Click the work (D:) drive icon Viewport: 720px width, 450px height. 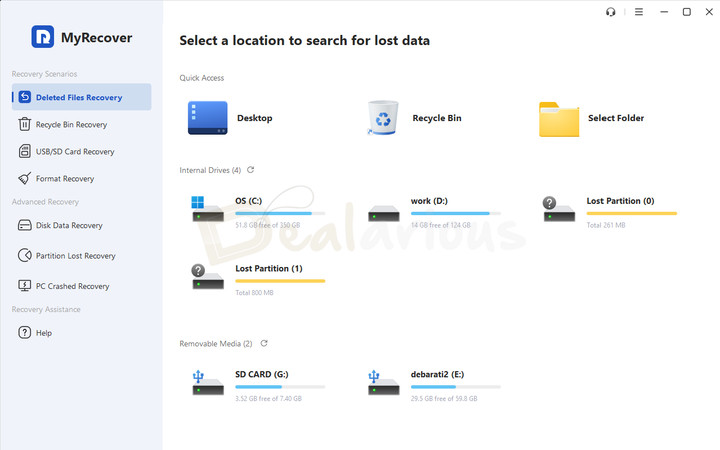coord(383,213)
